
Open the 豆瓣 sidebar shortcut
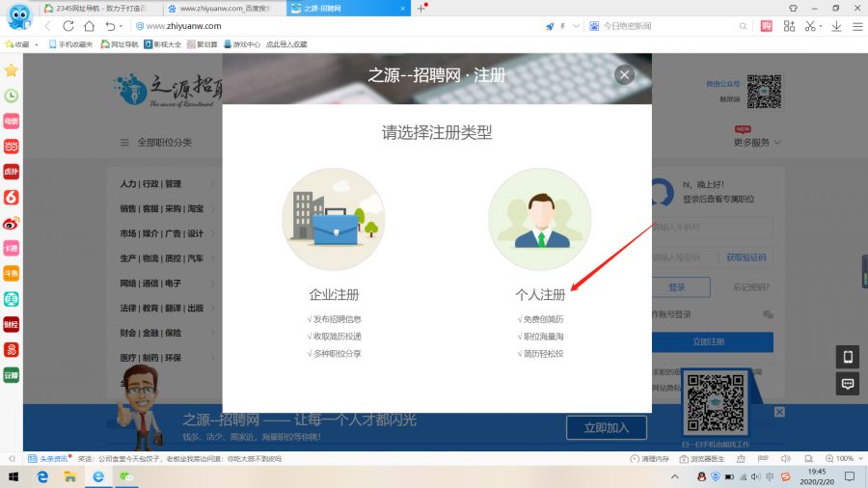click(12, 375)
